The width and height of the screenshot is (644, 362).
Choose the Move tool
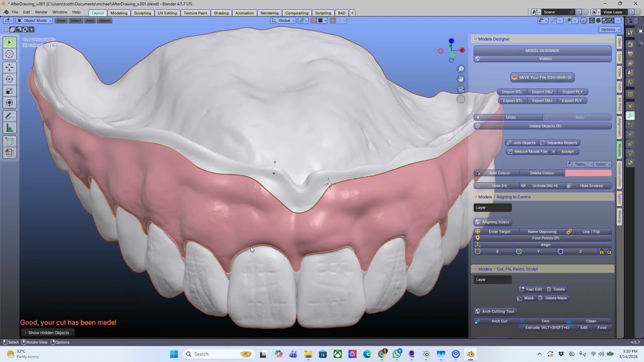pos(10,67)
